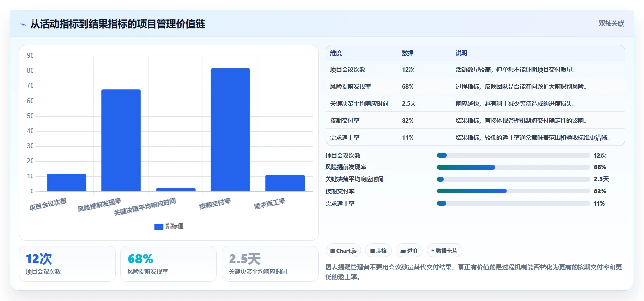Click the 关键决策平均响应时间 bar in chart
Image resolution: width=644 pixels, height=301 pixels.
coord(176,190)
